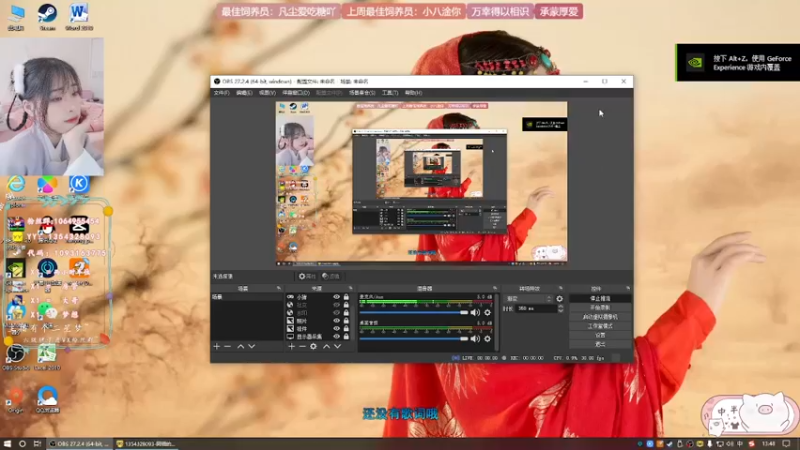Viewport: 800px width, 450px height.
Task: Open the Origin desktop shortcut
Action: pos(16,399)
